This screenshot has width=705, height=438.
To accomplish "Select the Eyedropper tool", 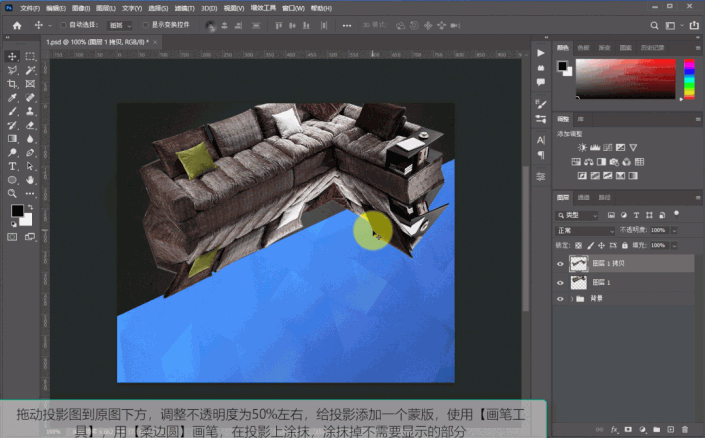I will 12,98.
